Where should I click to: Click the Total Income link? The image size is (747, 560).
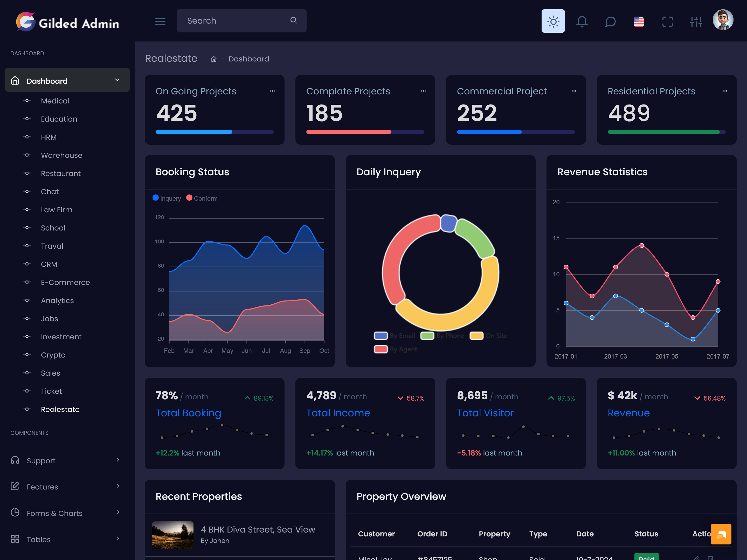[338, 413]
